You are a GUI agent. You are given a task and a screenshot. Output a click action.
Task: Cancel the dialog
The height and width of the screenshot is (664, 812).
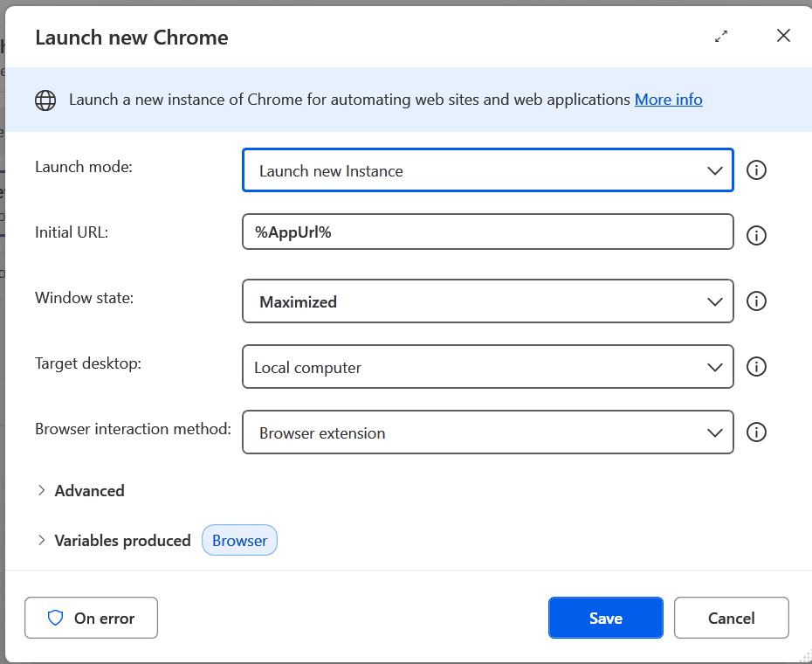click(732, 618)
